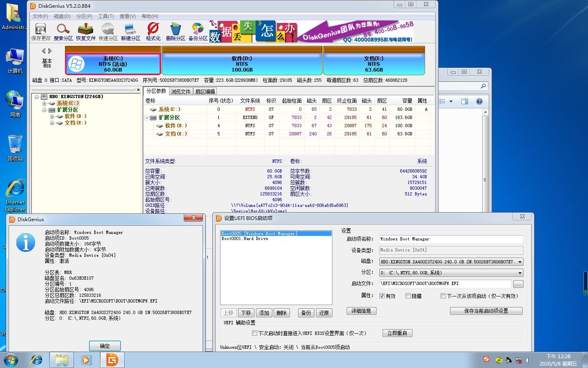Open 回收站 desktop icon
The width and height of the screenshot is (588, 368).
point(15,148)
